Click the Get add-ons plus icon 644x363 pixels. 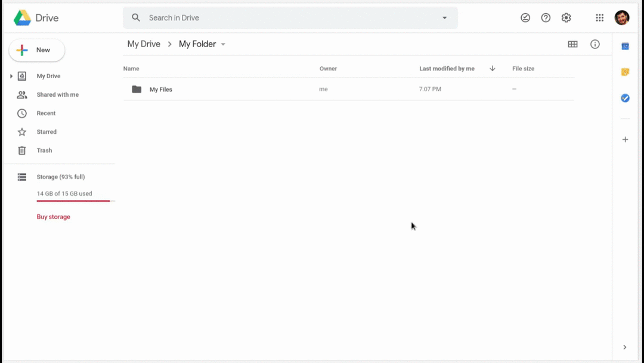click(x=625, y=140)
